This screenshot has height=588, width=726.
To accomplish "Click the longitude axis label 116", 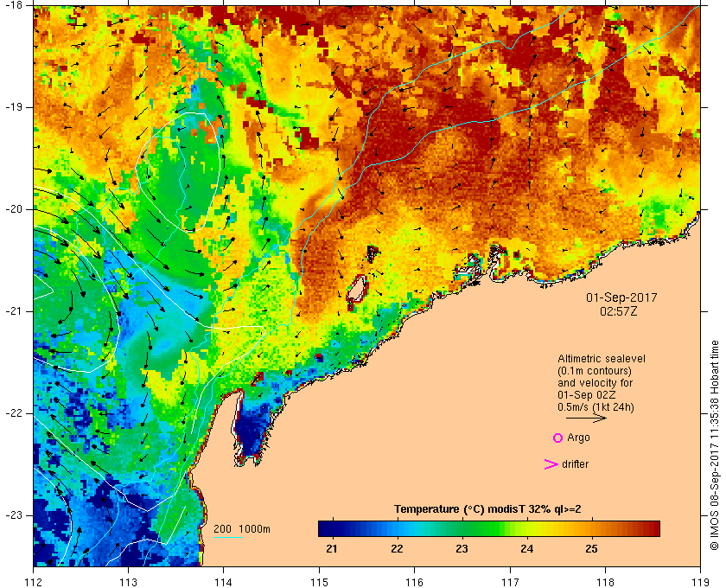I will pyautogui.click(x=414, y=581).
